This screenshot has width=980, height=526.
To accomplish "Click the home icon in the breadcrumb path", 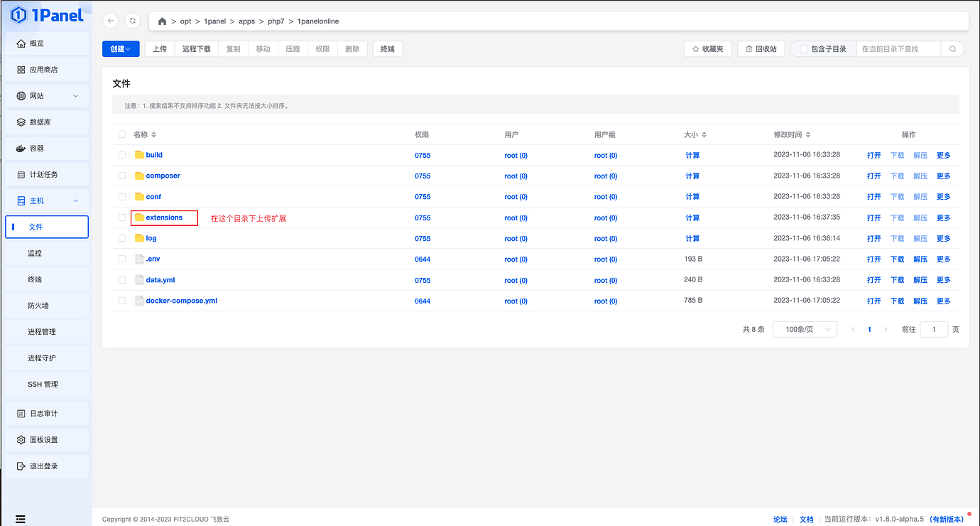I will point(162,21).
